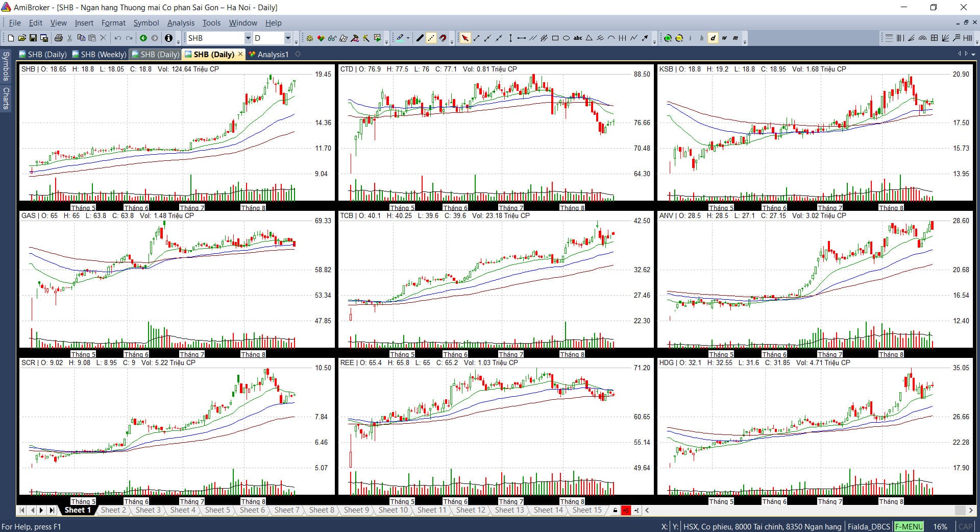This screenshot has height=532, width=980.
Task: Open a file with the folder icon
Action: pyautogui.click(x=22, y=38)
